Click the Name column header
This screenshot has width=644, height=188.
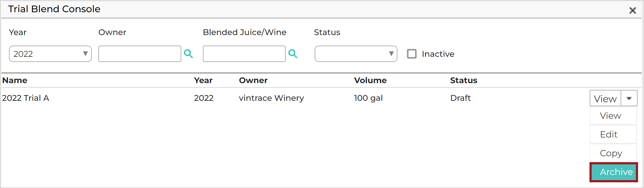15,80
